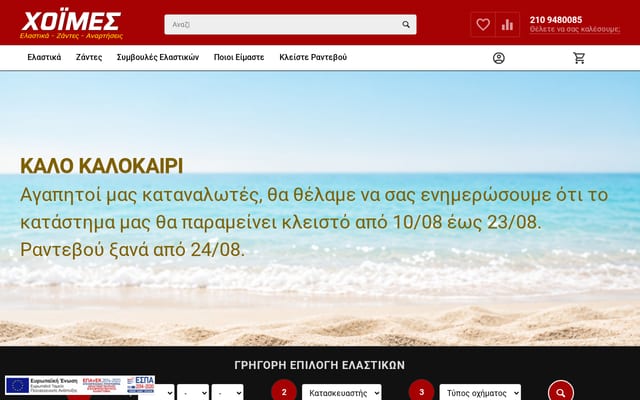Call phone number 210 9480085
Image resolution: width=640 pixels, height=400 pixels.
click(556, 20)
